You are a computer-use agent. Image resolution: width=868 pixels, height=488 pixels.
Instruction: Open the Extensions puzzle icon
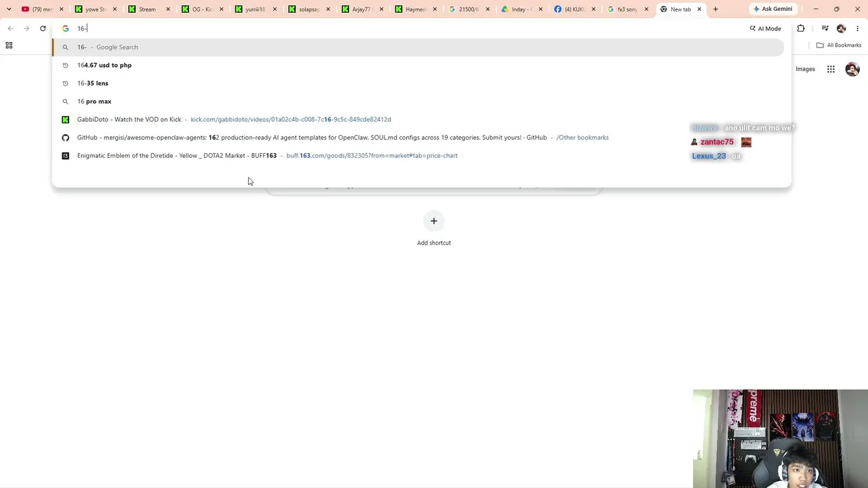[x=801, y=28]
